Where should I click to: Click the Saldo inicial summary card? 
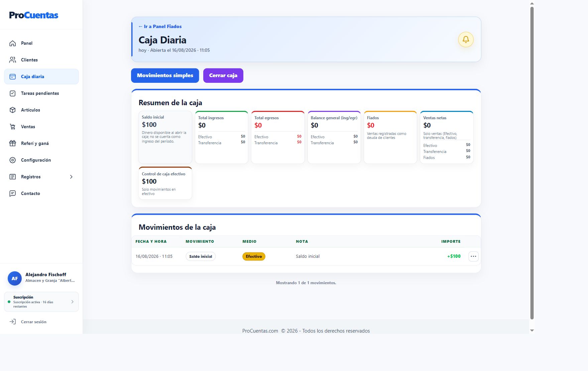coord(165,137)
